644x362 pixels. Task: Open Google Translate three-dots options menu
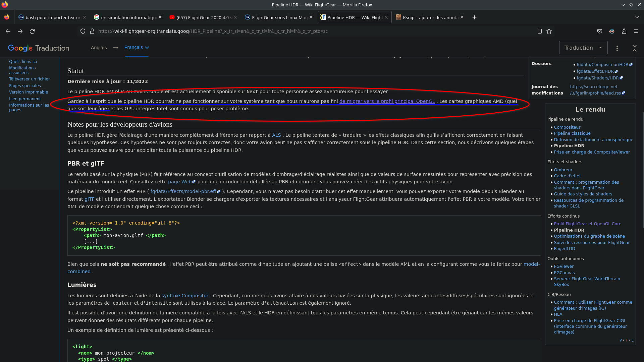tap(617, 48)
